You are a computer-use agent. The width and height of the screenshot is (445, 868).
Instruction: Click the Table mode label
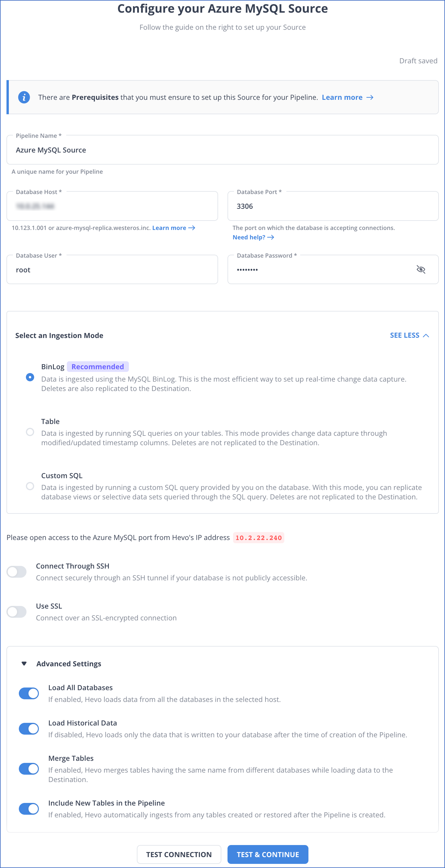click(x=50, y=422)
